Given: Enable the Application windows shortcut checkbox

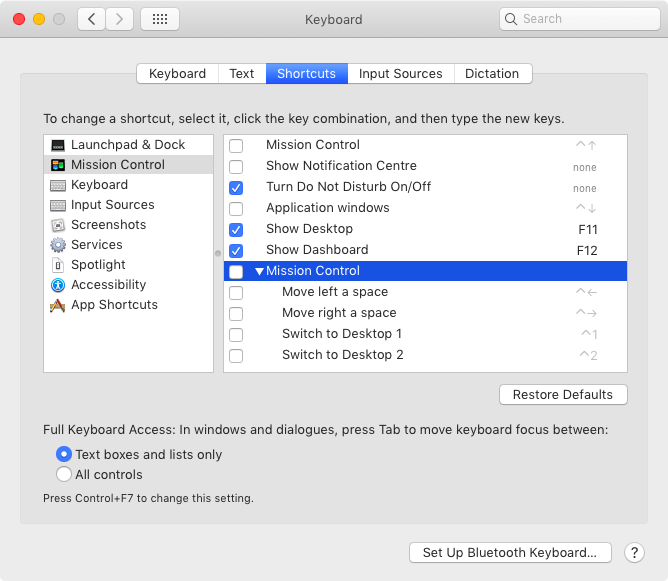Looking at the screenshot, I should (x=236, y=208).
